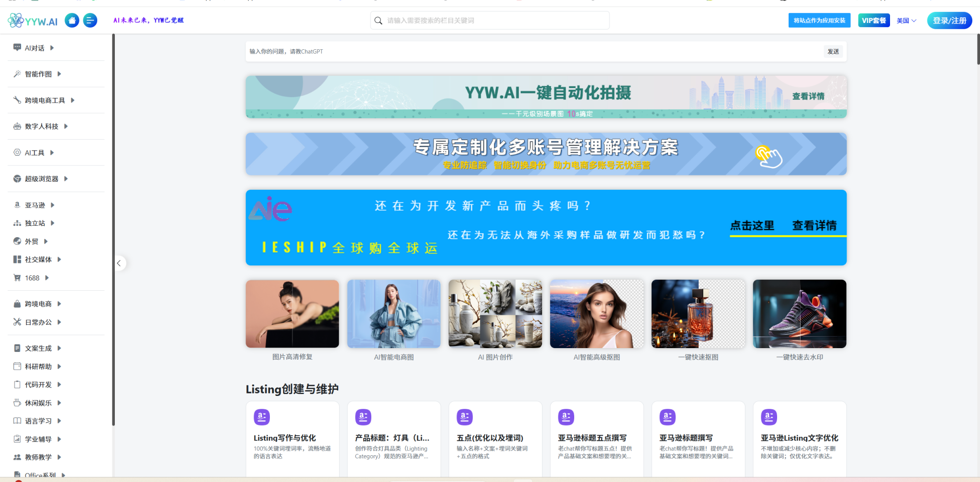Click the 外贸 globe icon
This screenshot has height=482, width=980.
click(x=17, y=241)
